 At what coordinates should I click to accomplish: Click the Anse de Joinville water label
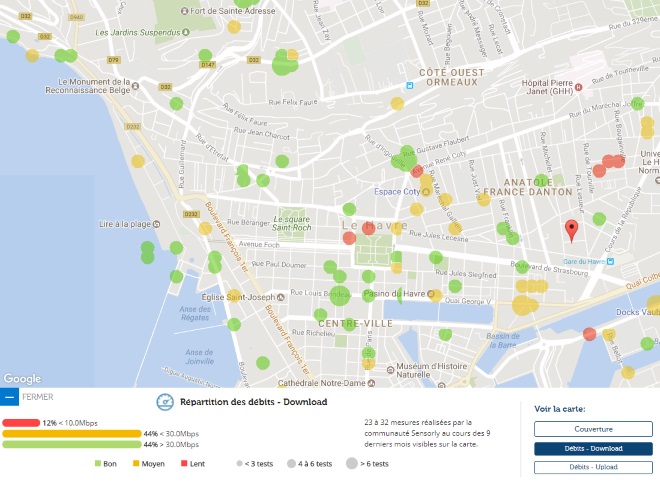point(200,357)
